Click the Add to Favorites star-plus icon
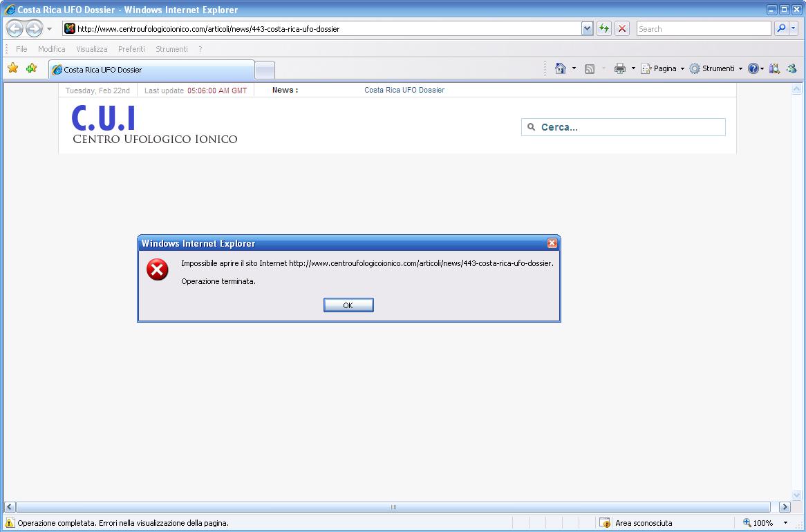Image resolution: width=806 pixels, height=532 pixels. tap(31, 68)
